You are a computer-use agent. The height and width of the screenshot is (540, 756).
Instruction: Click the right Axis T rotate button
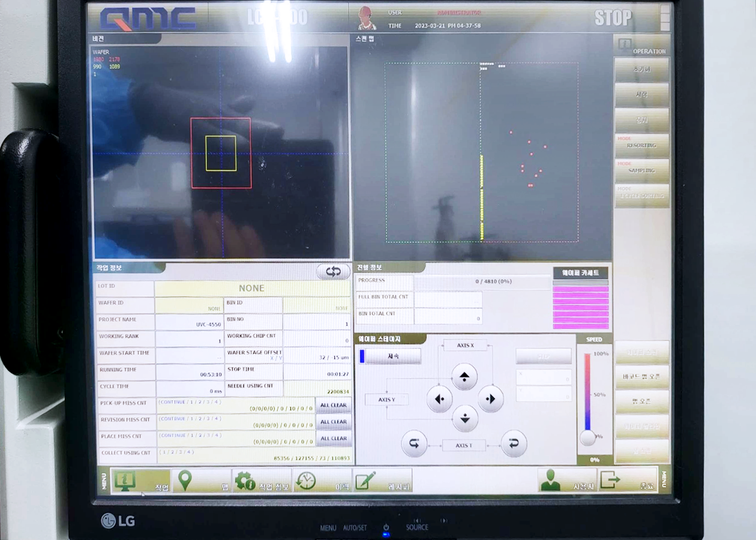coord(514,444)
